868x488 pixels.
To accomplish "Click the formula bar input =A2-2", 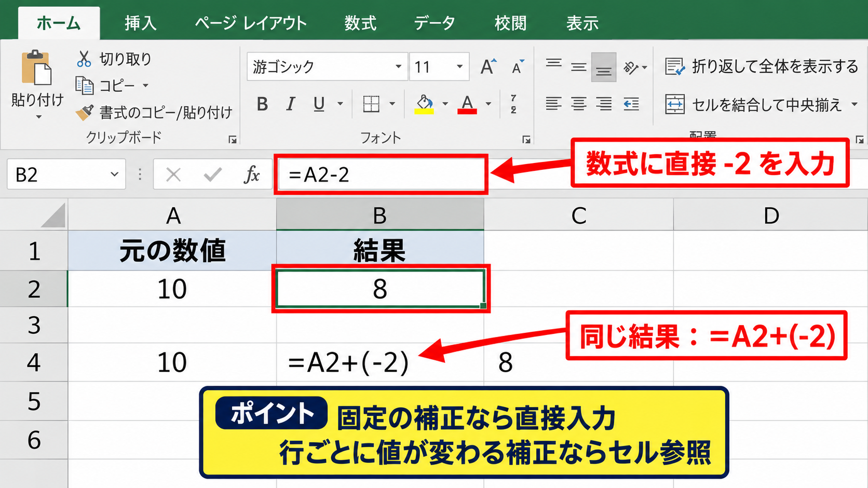I will pyautogui.click(x=381, y=175).
